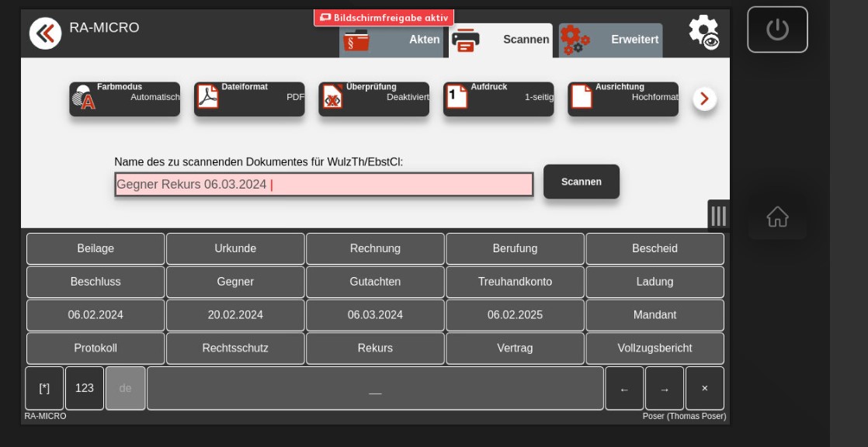
Task: Insert the keyword Rekurs key
Action: (375, 348)
